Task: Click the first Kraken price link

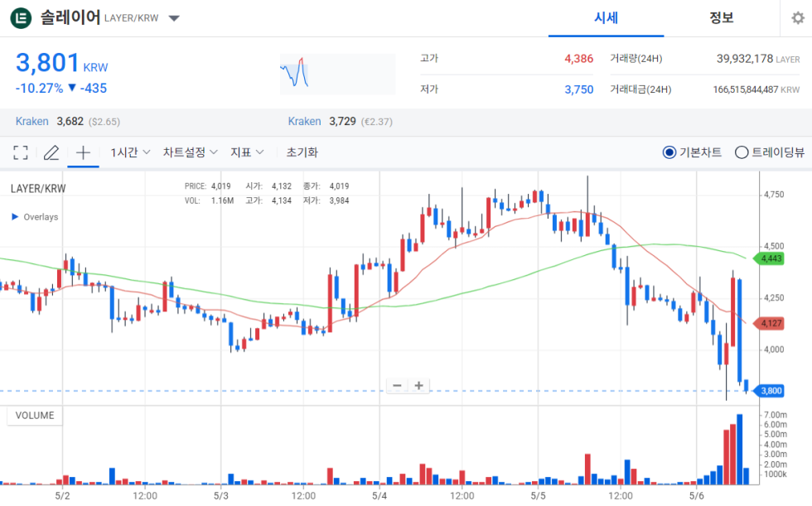Action: [x=32, y=122]
